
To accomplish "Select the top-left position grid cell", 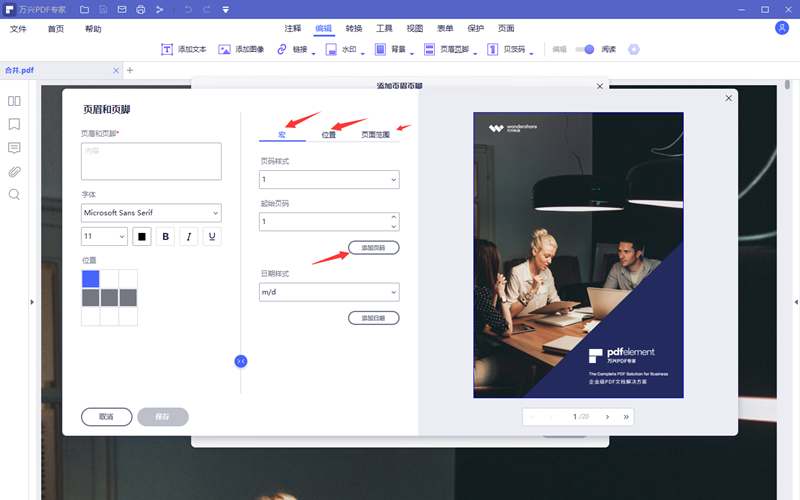I will [90, 279].
